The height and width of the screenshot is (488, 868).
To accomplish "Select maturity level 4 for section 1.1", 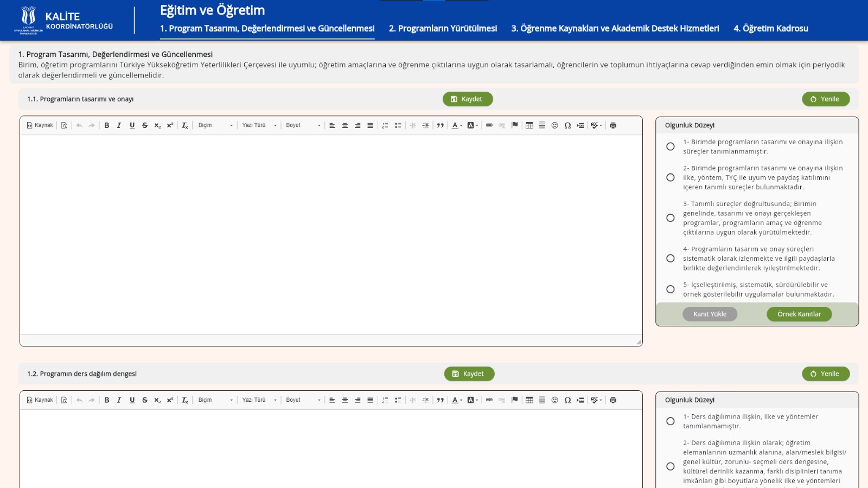I will [x=671, y=259].
